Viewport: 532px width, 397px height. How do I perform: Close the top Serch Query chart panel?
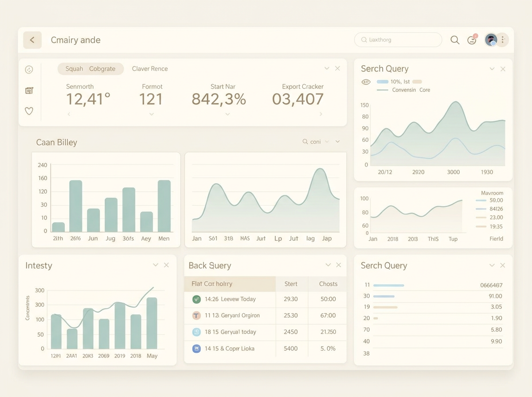503,69
